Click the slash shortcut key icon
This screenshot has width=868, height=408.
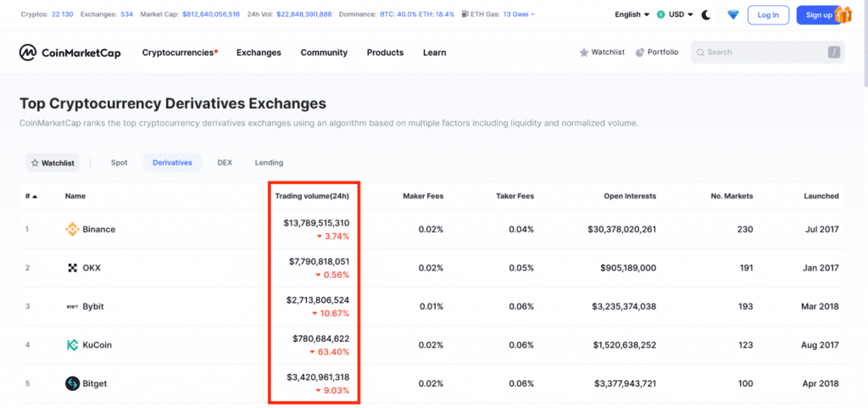pyautogui.click(x=834, y=53)
